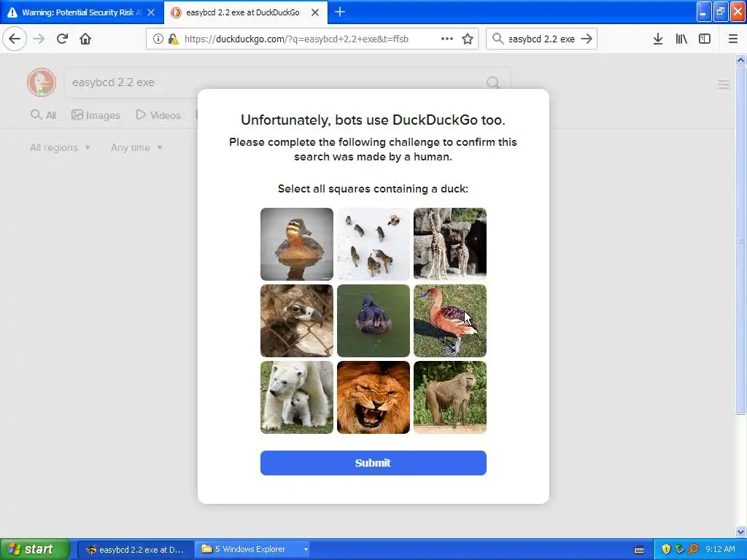Image resolution: width=747 pixels, height=560 pixels.
Task: Bookmark this page with the star
Action: (468, 39)
